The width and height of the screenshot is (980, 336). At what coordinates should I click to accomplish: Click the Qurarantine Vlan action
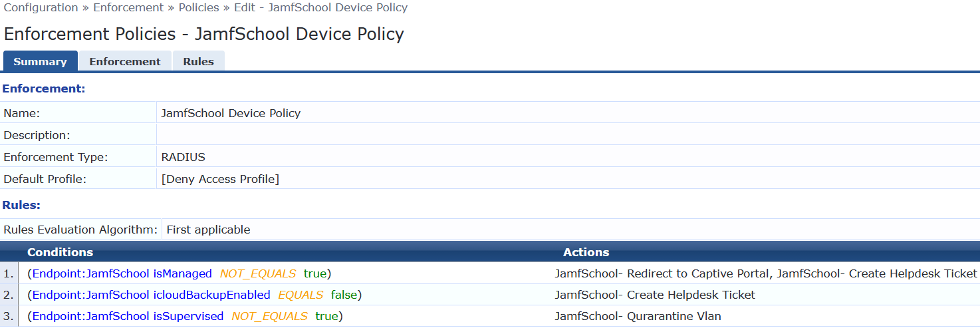(638, 316)
